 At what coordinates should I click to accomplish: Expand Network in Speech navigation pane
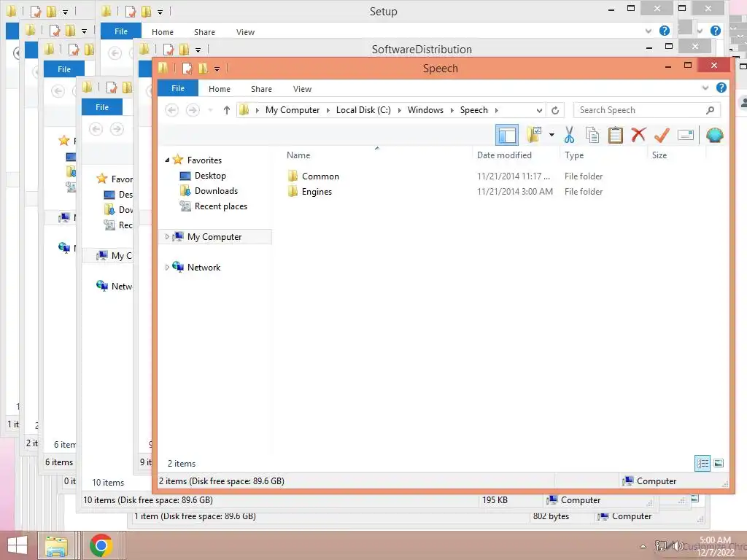167,268
